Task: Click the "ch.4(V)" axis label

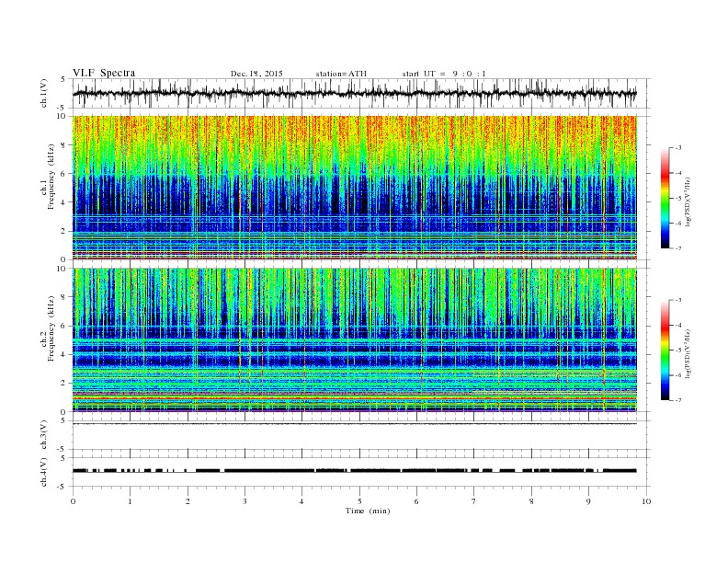Action: 44,472
